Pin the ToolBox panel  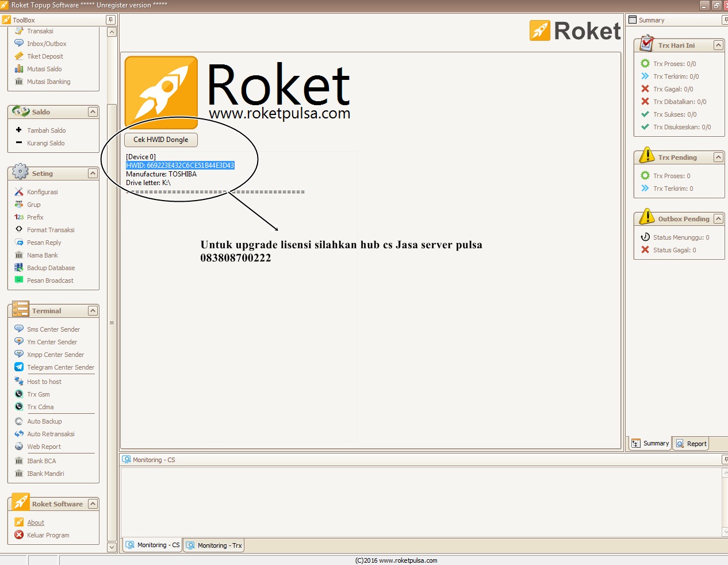point(110,20)
